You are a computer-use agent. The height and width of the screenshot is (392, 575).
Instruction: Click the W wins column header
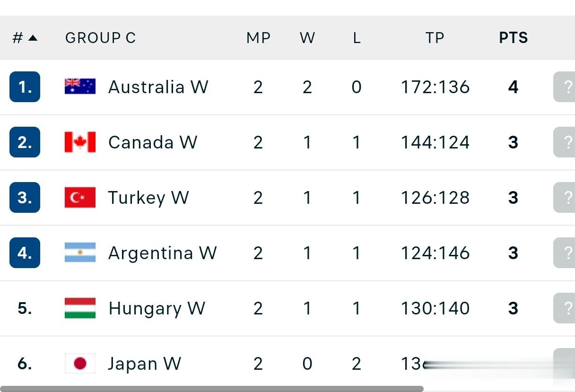(307, 38)
